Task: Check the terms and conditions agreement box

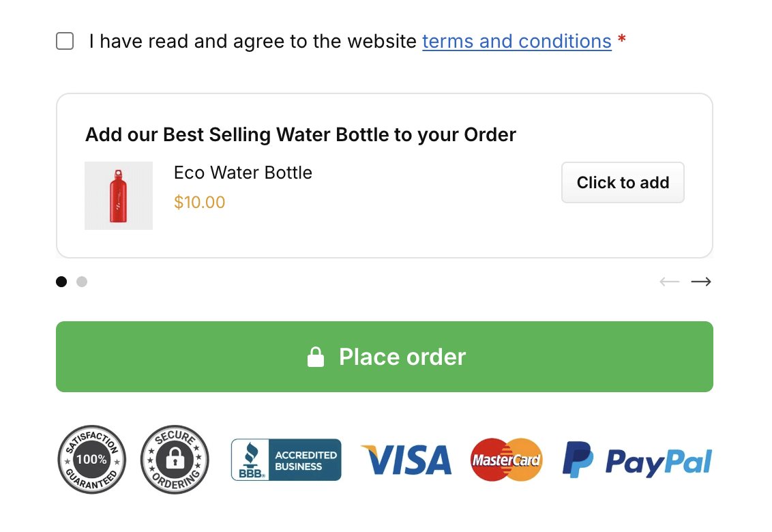Action: point(64,41)
